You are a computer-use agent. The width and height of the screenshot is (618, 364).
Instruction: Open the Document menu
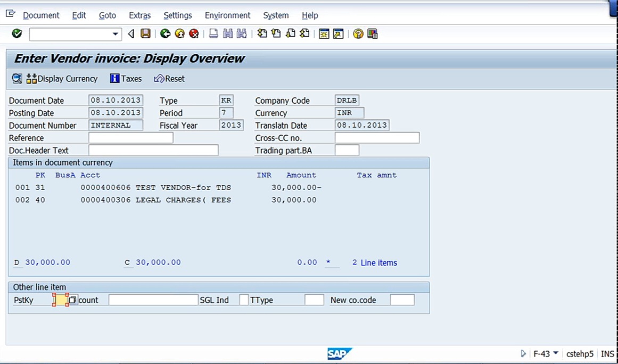[41, 15]
